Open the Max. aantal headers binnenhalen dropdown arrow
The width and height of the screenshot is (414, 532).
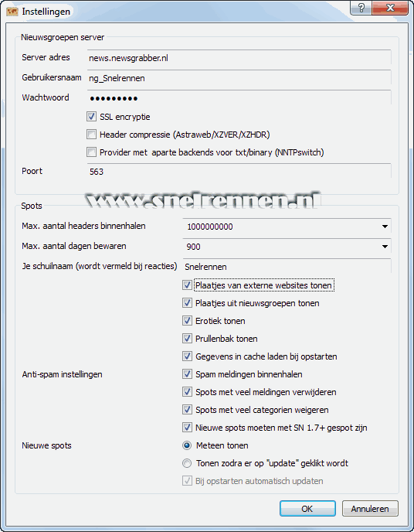tap(385, 227)
